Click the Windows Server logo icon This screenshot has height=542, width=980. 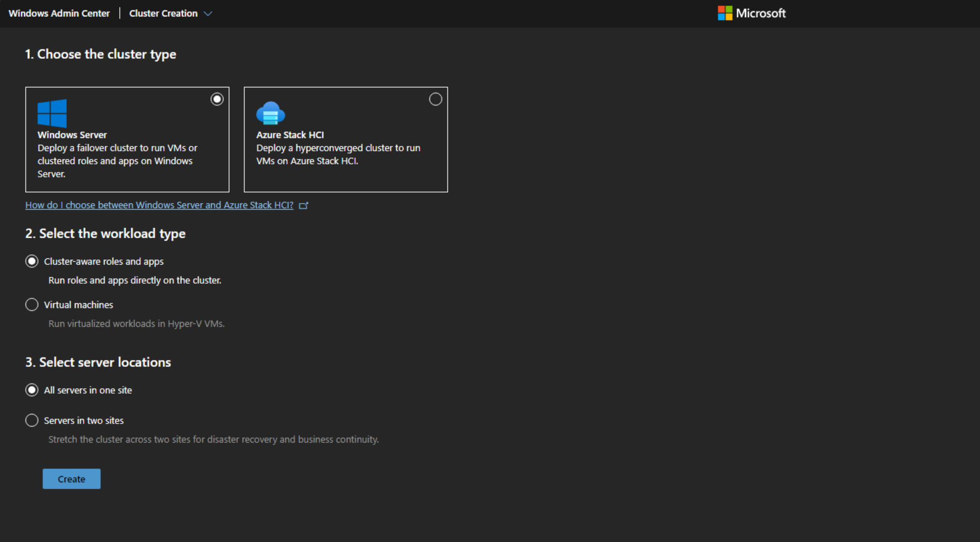point(51,113)
